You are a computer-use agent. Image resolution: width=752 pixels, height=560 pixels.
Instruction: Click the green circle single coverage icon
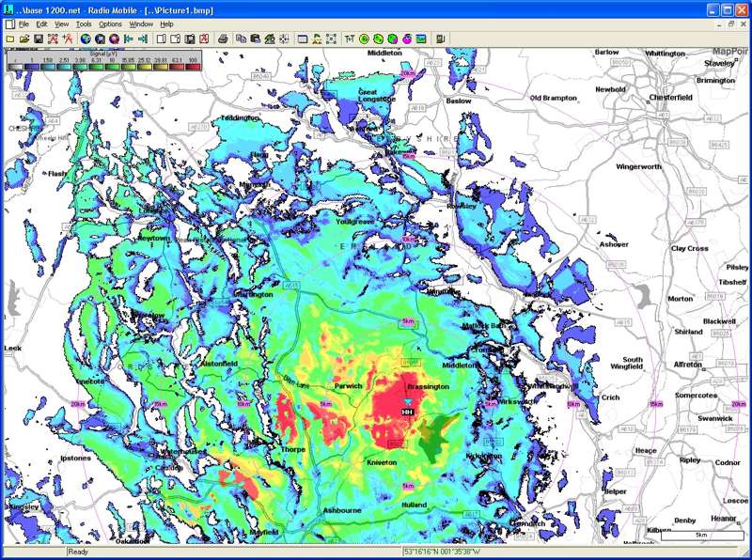pos(364,39)
